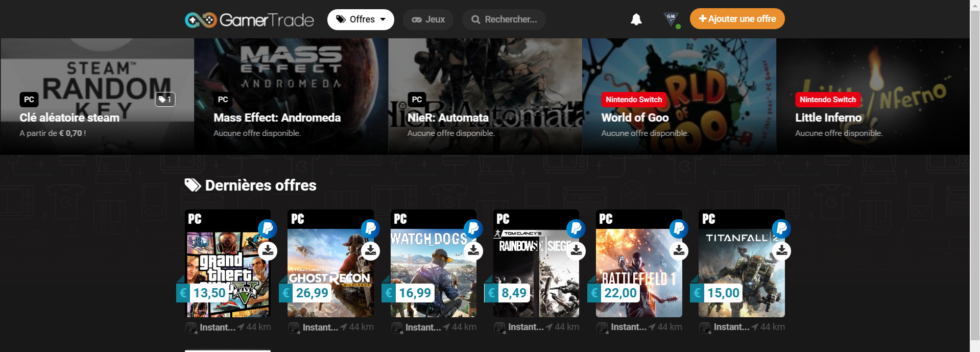Click download icon on Watch Dogs offer
Viewport: 980px width, 352px height.
click(473, 251)
